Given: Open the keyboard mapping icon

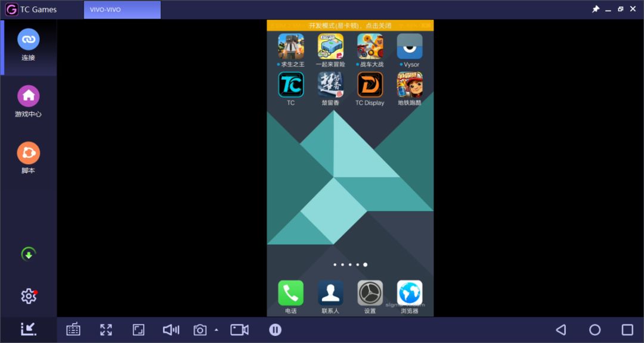Looking at the screenshot, I should pos(73,329).
